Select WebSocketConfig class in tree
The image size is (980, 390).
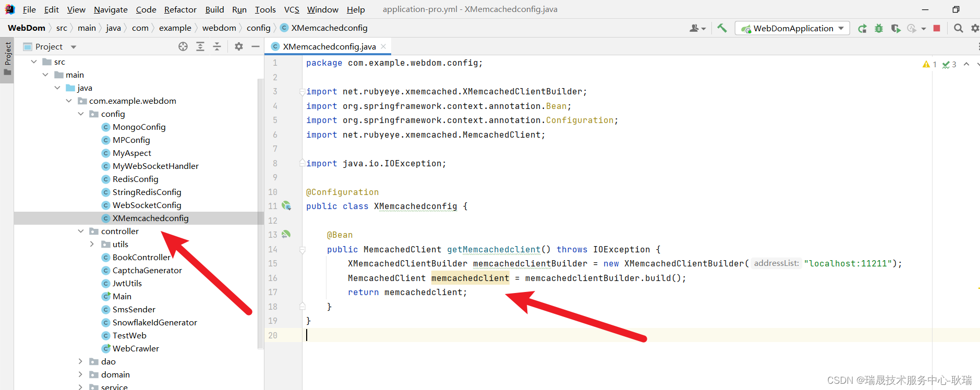(x=147, y=205)
